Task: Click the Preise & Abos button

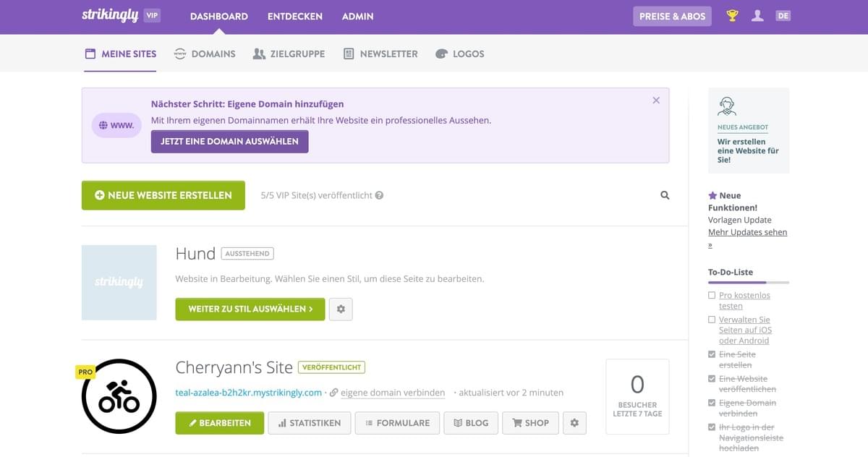Action: tap(673, 16)
